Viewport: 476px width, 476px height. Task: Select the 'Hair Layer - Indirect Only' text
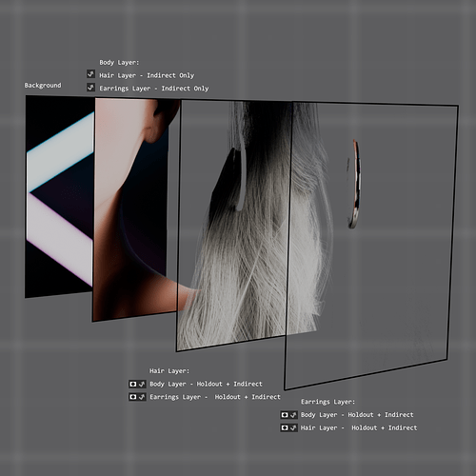pos(147,75)
